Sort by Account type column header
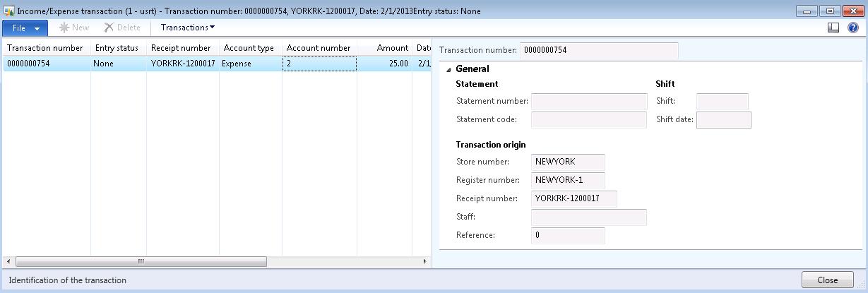 coord(250,48)
